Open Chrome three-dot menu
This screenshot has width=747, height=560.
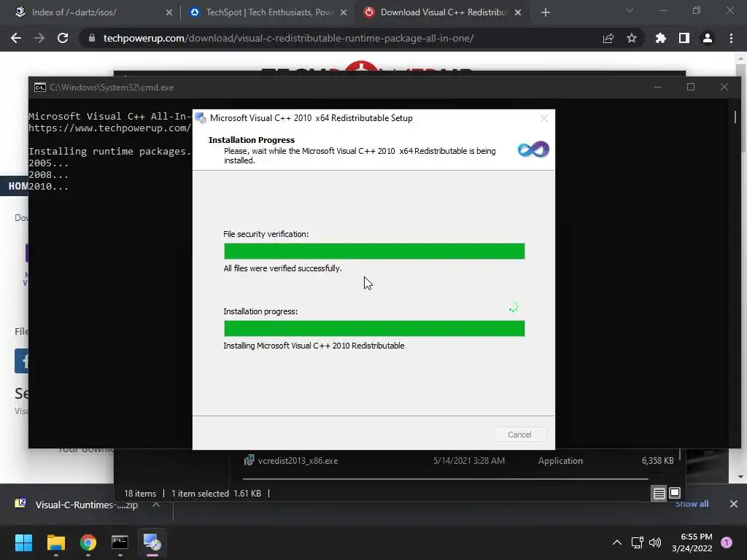click(731, 39)
